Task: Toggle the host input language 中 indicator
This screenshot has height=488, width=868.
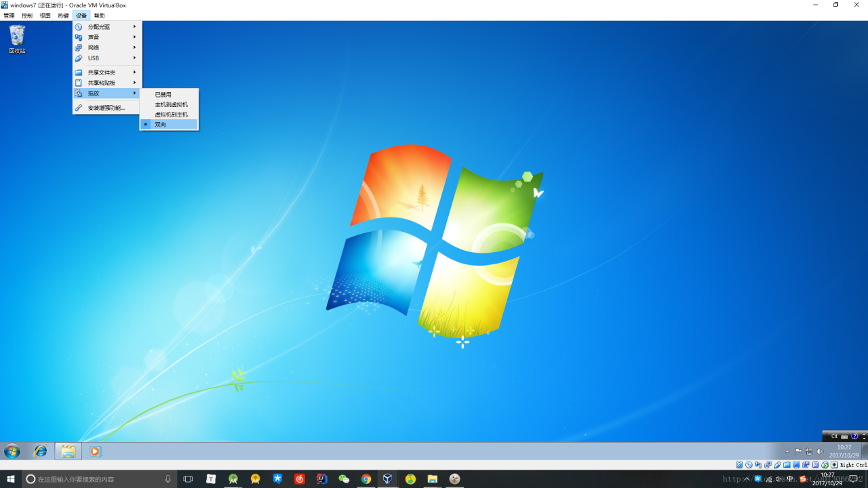Action: tap(790, 479)
